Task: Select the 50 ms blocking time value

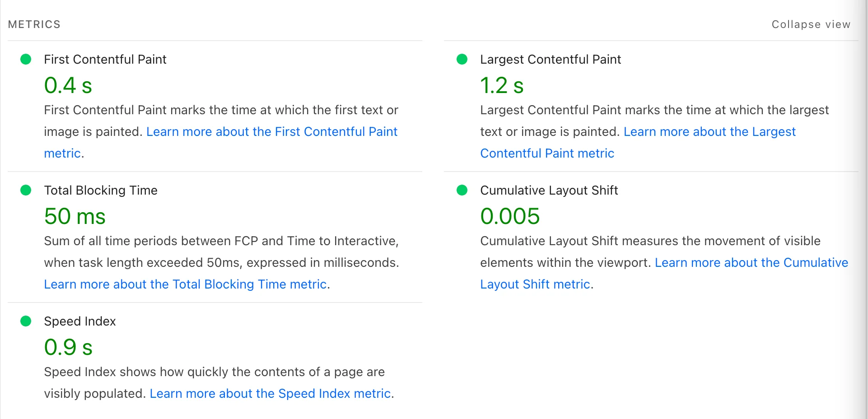Action: 75,216
